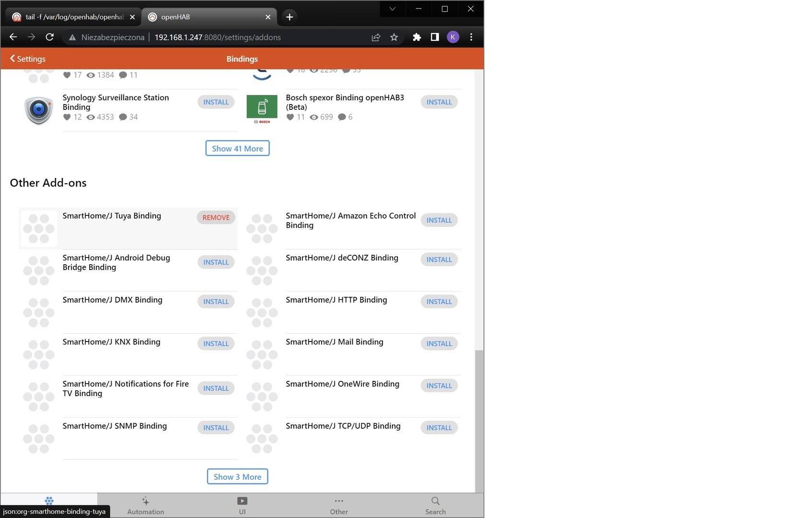Install SmartHome/J OneWire Binding
Image resolution: width=812 pixels, height=518 pixels.
tap(439, 386)
